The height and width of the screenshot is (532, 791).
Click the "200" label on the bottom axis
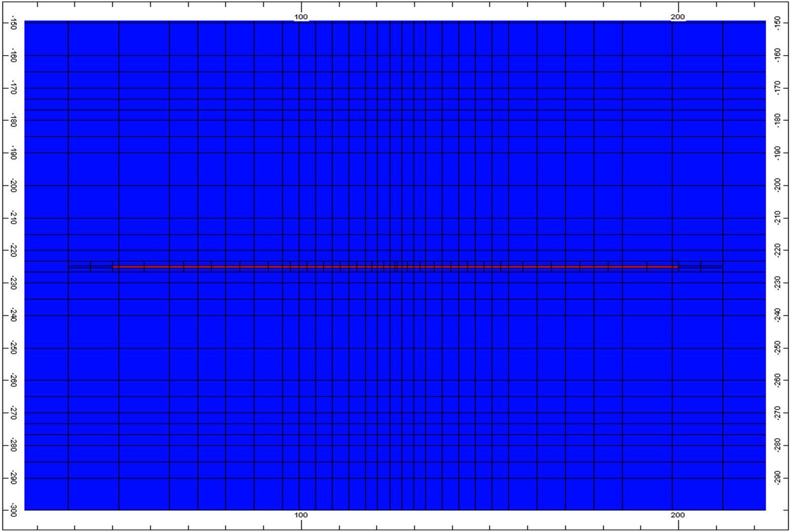tap(678, 515)
